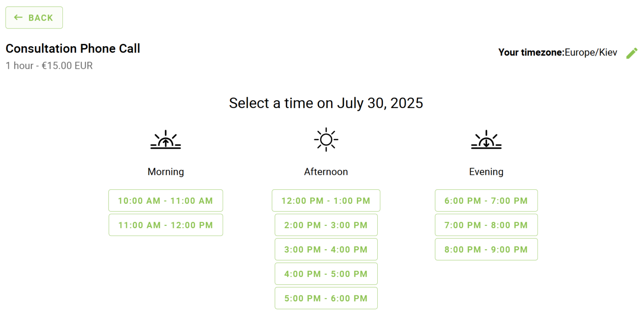Pick the 3:00 PM - 4:00 PM time
The image size is (644, 316).
tap(326, 249)
